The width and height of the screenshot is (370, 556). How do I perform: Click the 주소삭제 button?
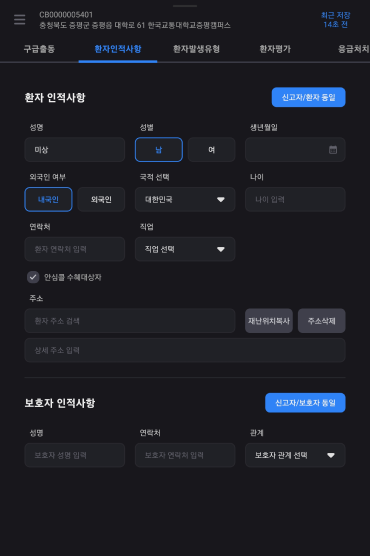click(321, 321)
